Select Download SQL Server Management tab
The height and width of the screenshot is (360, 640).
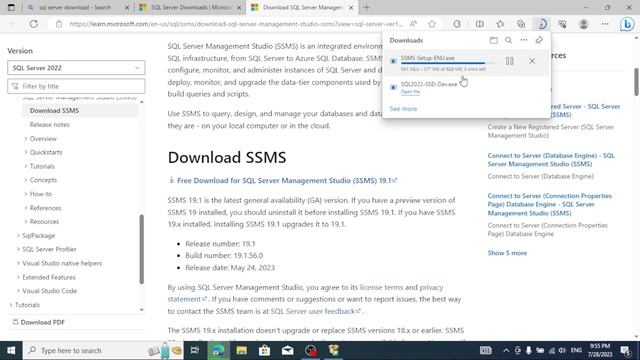tap(302, 7)
